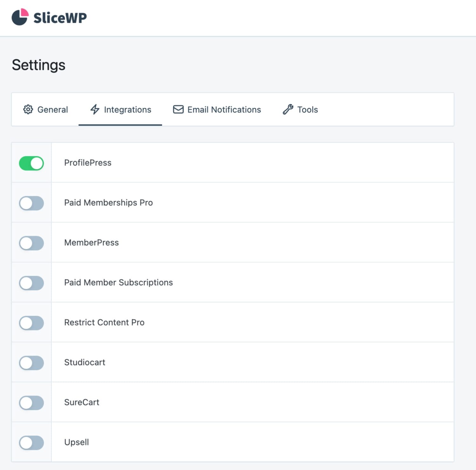Click the Studiocart label text
The height and width of the screenshot is (470, 476).
coord(85,362)
